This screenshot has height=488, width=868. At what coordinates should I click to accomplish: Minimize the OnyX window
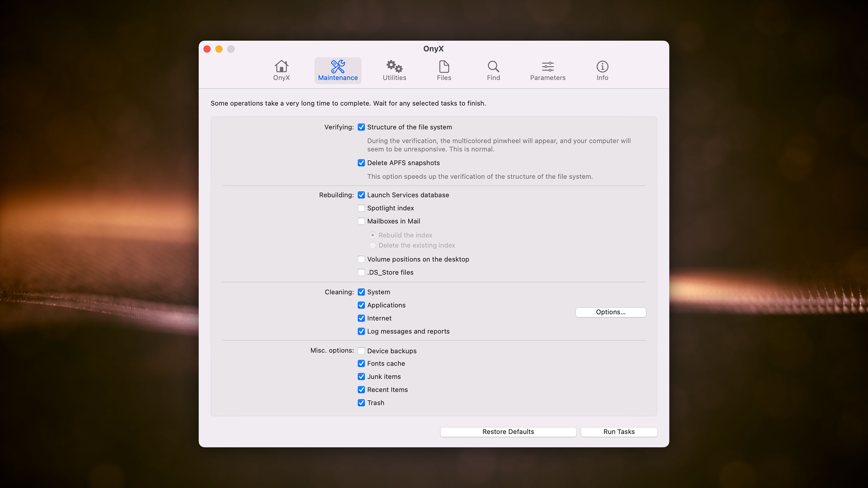click(x=219, y=49)
